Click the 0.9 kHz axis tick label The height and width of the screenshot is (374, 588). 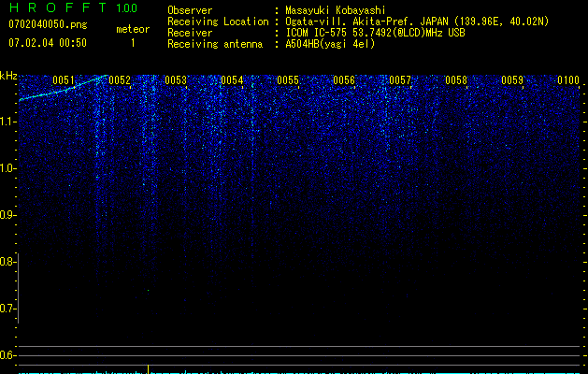pyautogui.click(x=7, y=215)
